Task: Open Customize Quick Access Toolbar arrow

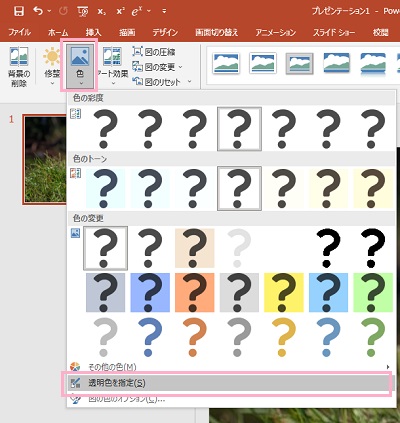Action: [164, 11]
